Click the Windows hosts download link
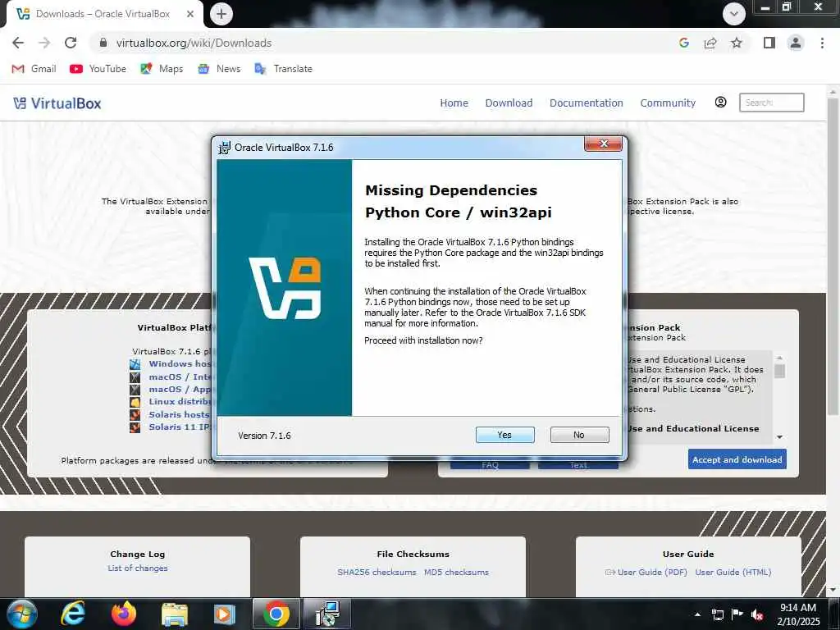Viewport: 840px width, 630px height. 180,363
